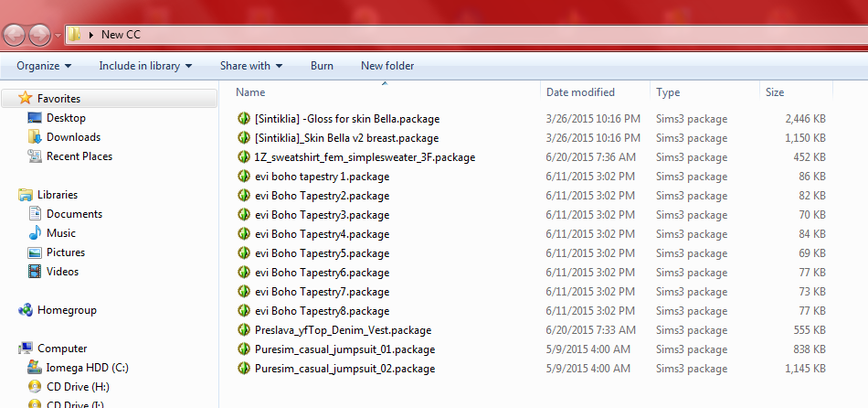The width and height of the screenshot is (868, 408).
Task: Click the Documents library icon
Action: pyautogui.click(x=35, y=214)
